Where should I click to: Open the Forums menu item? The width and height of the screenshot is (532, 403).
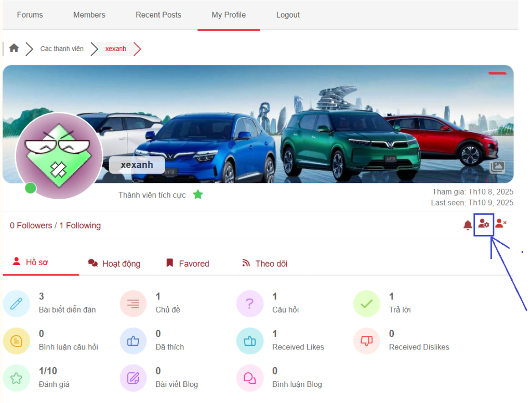click(x=30, y=15)
